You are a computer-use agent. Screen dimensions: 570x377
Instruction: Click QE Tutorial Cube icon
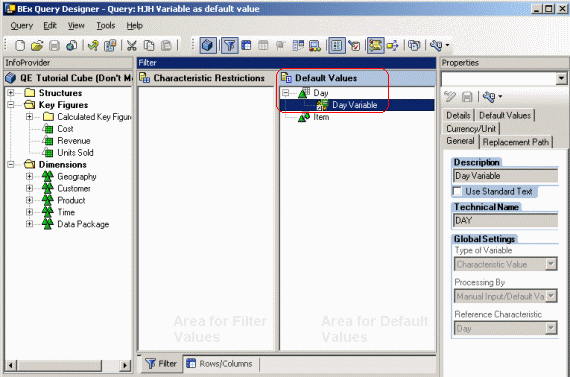coord(11,78)
